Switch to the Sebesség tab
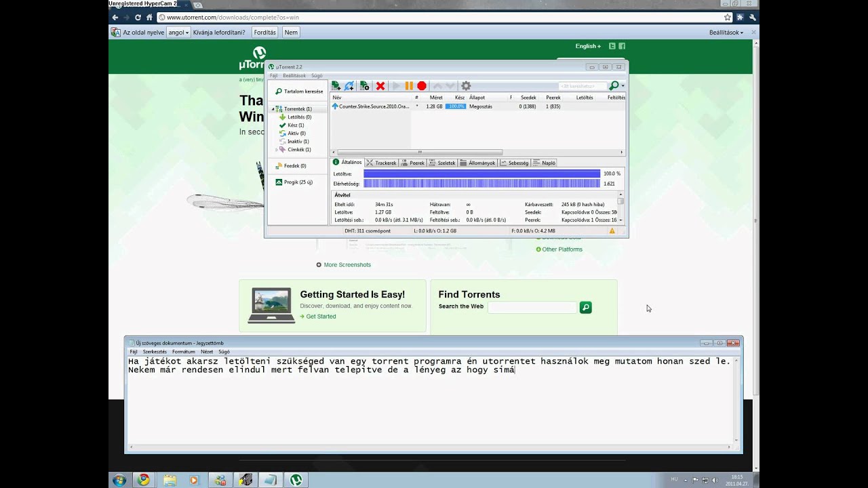 coord(514,163)
